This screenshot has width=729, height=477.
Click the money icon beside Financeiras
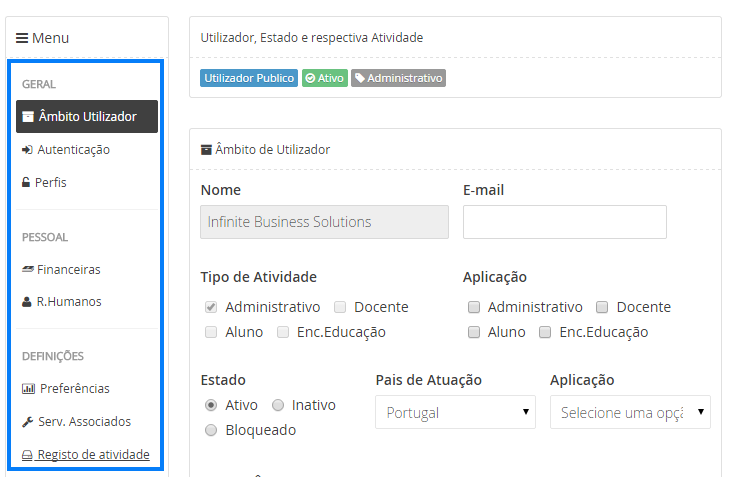(x=28, y=269)
